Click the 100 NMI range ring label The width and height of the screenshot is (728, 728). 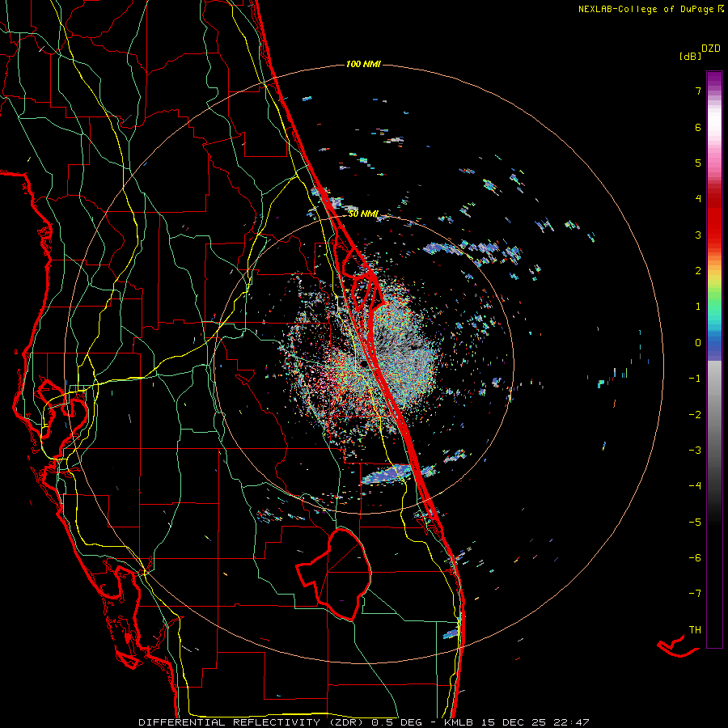363,64
